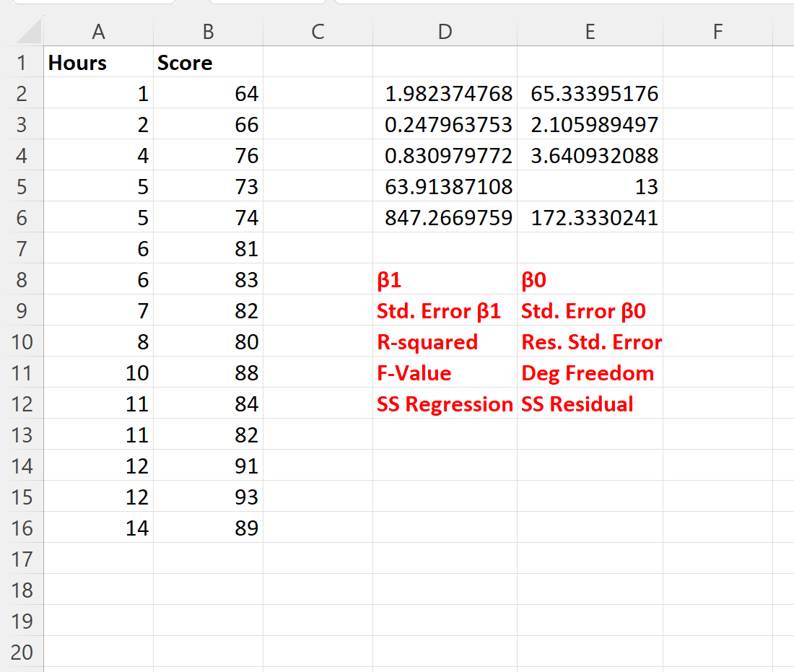Viewport: 794px width, 672px height.
Task: Select entire column A
Action: (x=99, y=32)
